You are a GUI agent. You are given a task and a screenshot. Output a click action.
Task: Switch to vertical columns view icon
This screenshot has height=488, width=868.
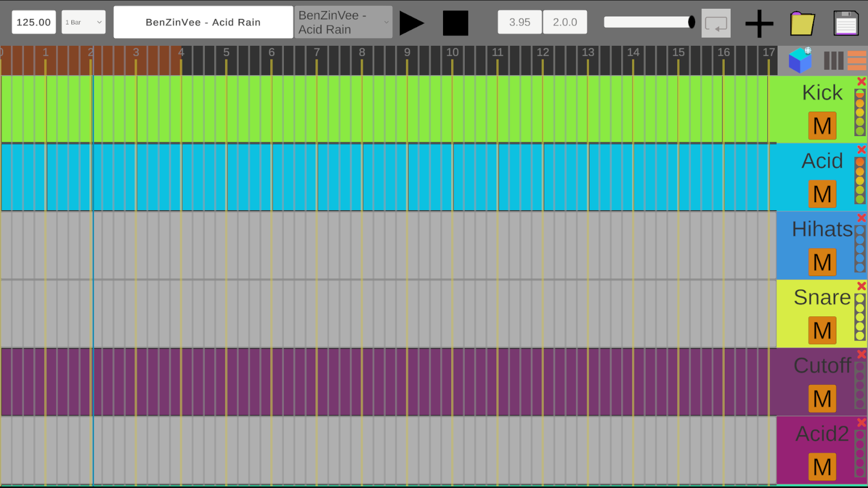[x=834, y=60]
